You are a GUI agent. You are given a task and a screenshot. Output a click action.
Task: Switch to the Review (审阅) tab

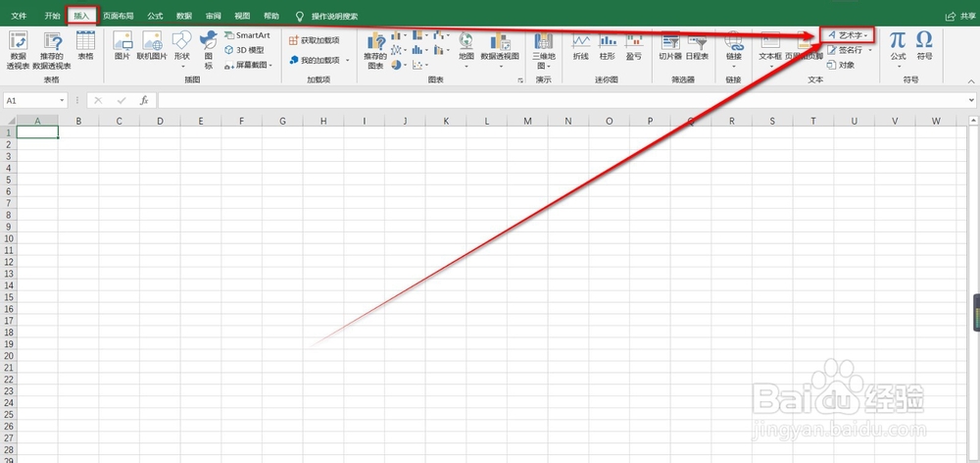pyautogui.click(x=214, y=16)
